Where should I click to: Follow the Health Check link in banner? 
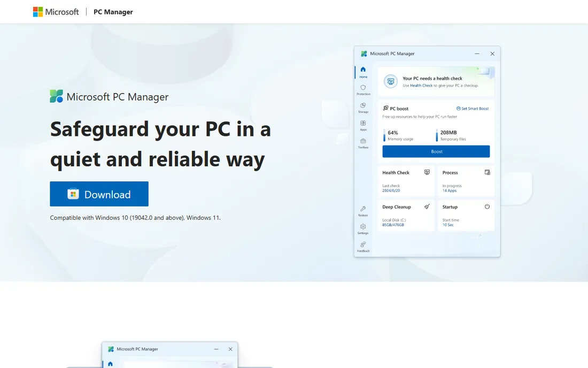click(x=421, y=86)
